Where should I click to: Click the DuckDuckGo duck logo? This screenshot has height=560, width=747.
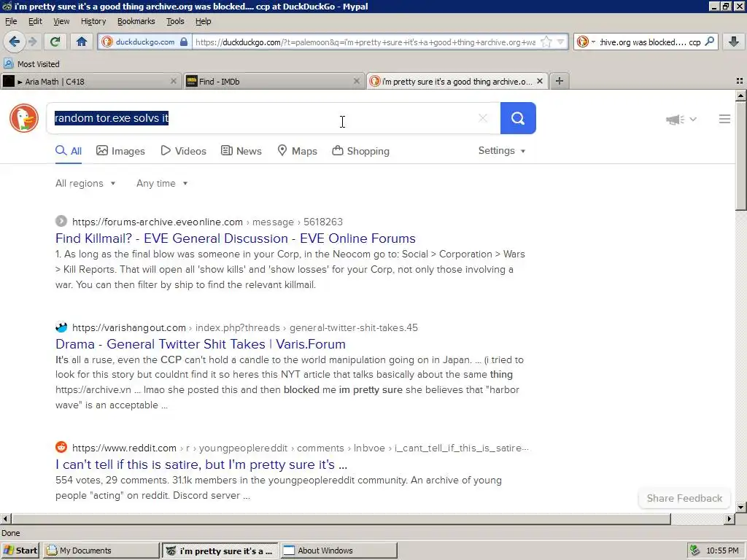(x=24, y=118)
